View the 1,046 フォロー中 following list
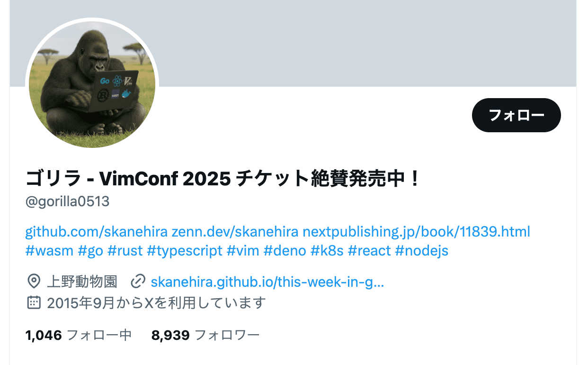This screenshot has height=365, width=588. [x=79, y=336]
